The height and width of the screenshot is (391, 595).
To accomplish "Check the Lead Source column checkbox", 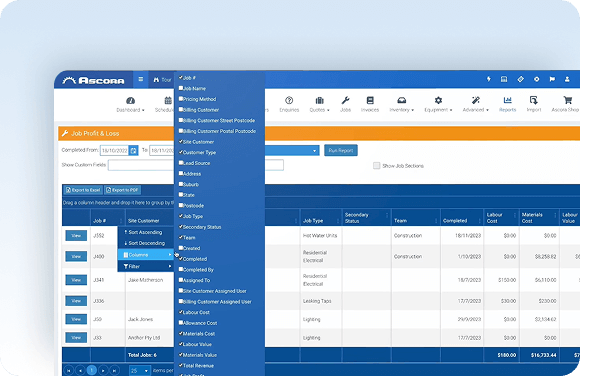I will point(181,162).
